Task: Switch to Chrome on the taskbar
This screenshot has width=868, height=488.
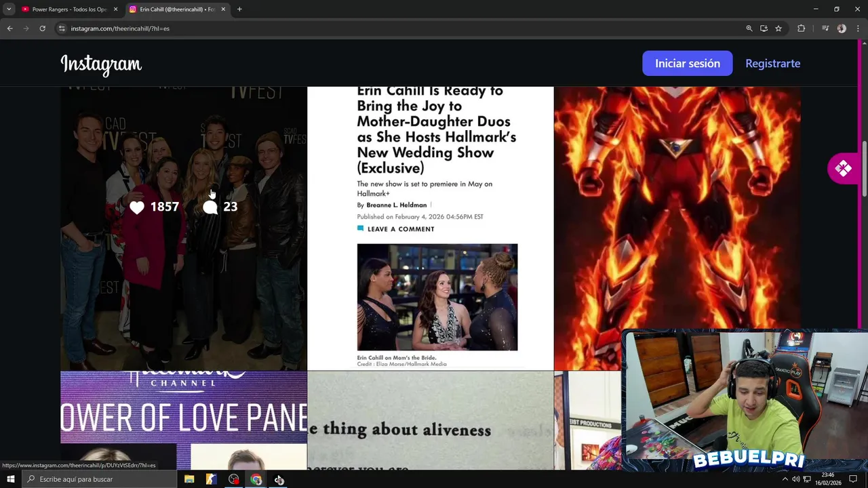Action: [x=256, y=479]
